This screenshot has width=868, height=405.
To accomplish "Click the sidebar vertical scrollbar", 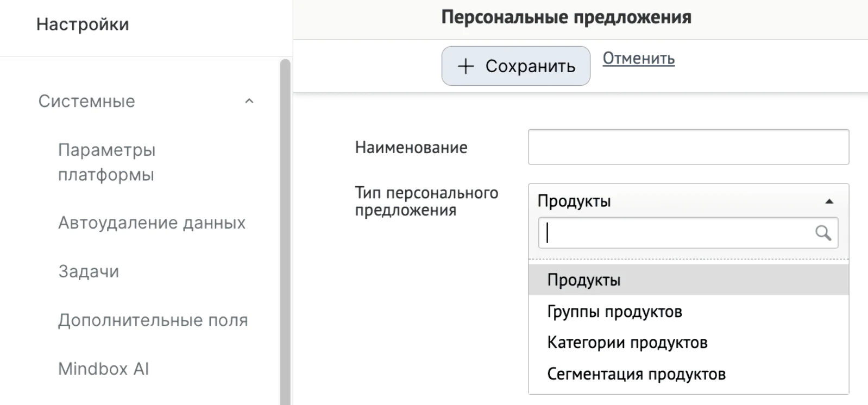I will [285, 232].
